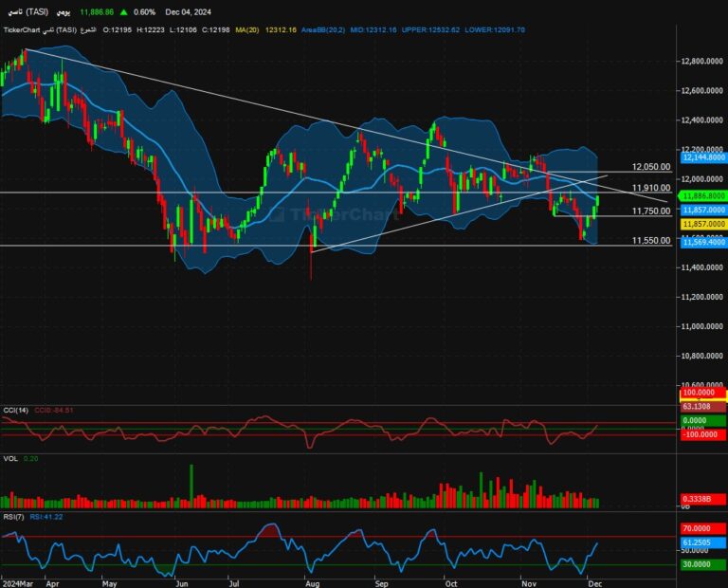Open the RSI(7) indicator panel label
The height and width of the screenshot is (588, 728).
pyautogui.click(x=13, y=519)
